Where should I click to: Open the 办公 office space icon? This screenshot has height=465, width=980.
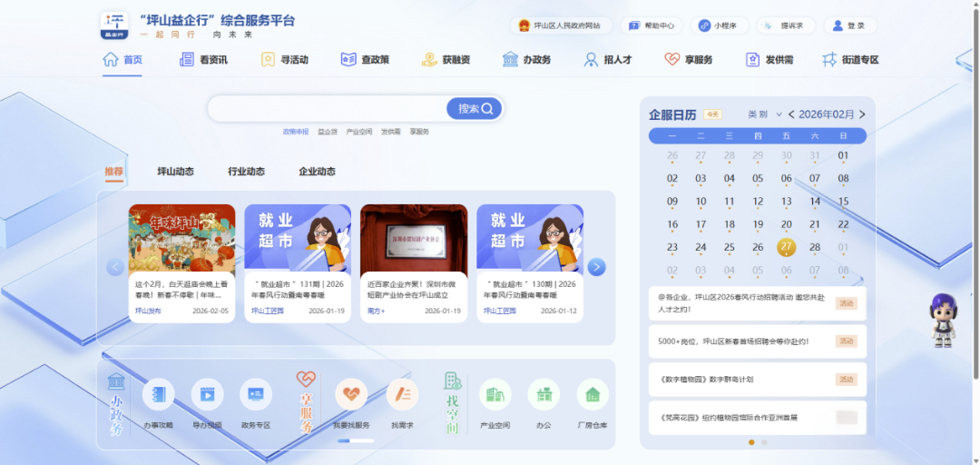tap(544, 395)
